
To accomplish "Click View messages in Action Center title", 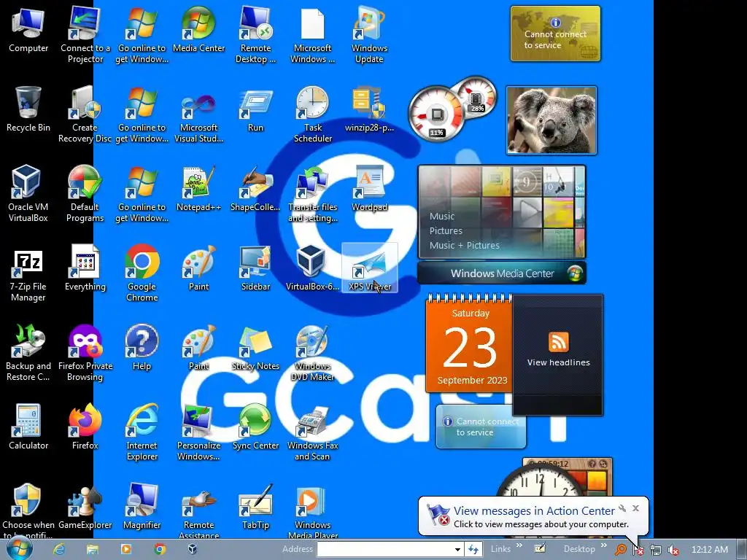I will (x=534, y=511).
